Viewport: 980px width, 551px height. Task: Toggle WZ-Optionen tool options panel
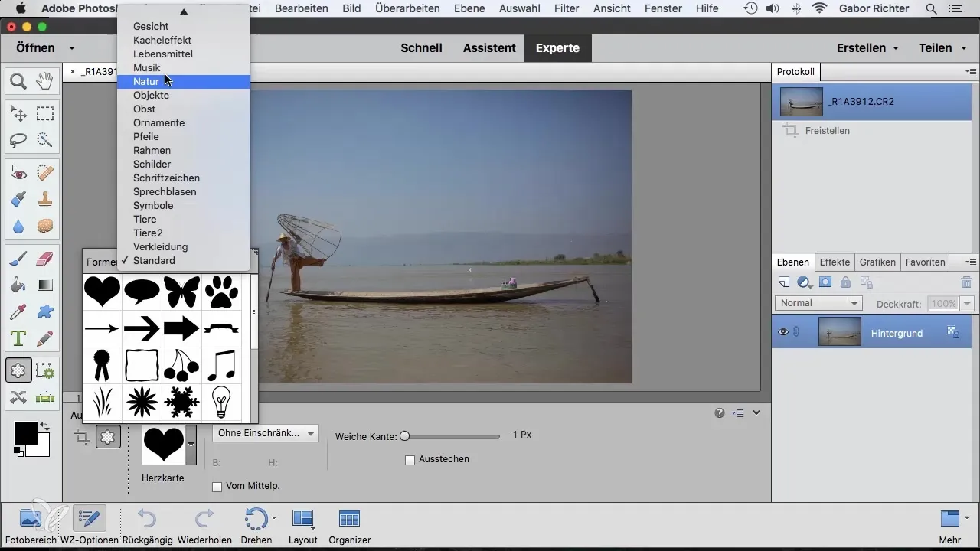pyautogui.click(x=89, y=525)
